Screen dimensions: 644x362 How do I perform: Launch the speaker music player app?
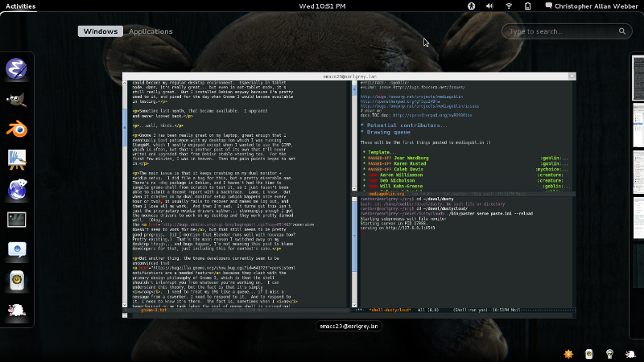tap(16, 280)
